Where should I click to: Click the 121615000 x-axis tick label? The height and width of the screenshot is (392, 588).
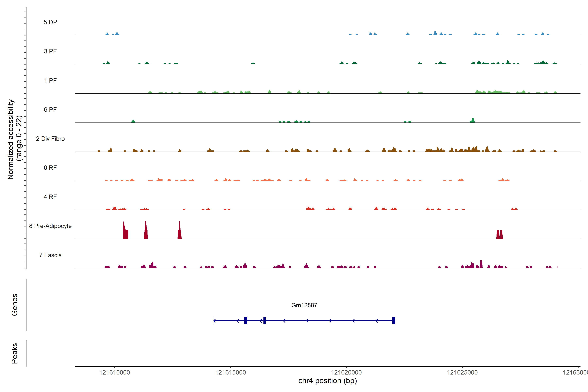pos(230,373)
